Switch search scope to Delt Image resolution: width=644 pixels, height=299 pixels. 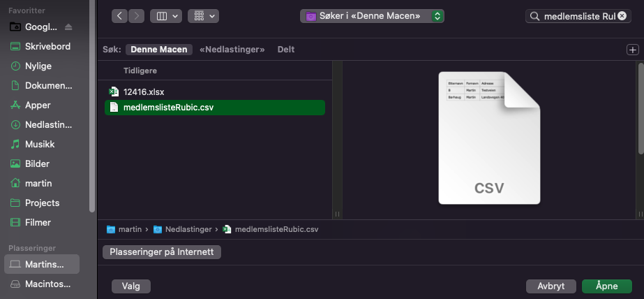point(286,50)
